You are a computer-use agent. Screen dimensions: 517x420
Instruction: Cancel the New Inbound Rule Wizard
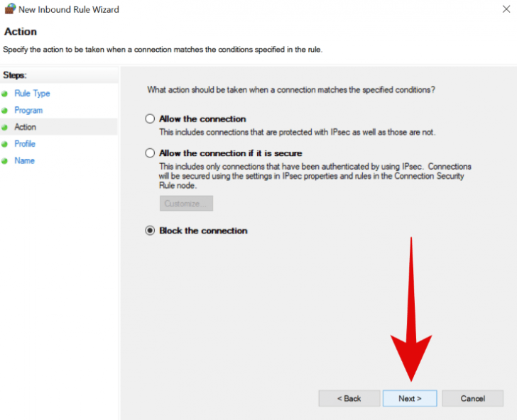pyautogui.click(x=472, y=398)
